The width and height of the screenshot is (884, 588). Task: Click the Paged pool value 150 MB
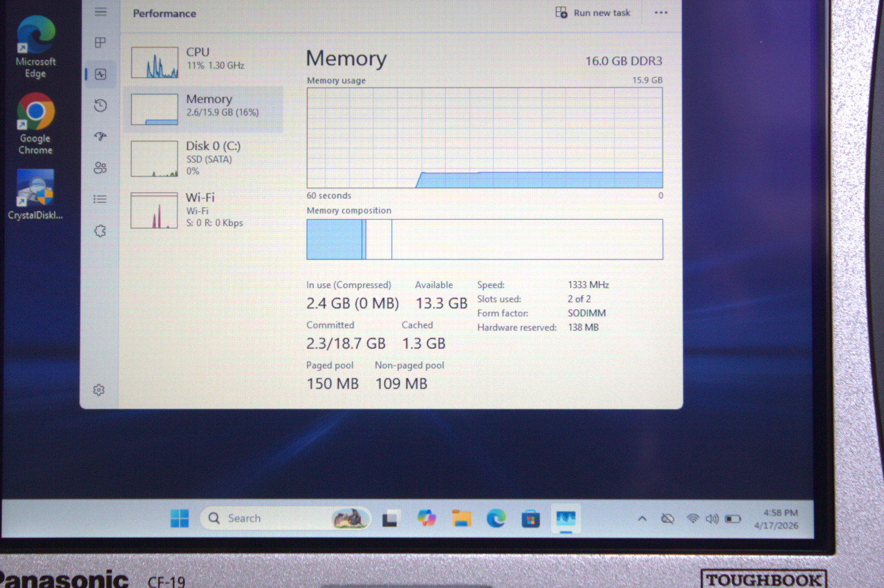[333, 384]
